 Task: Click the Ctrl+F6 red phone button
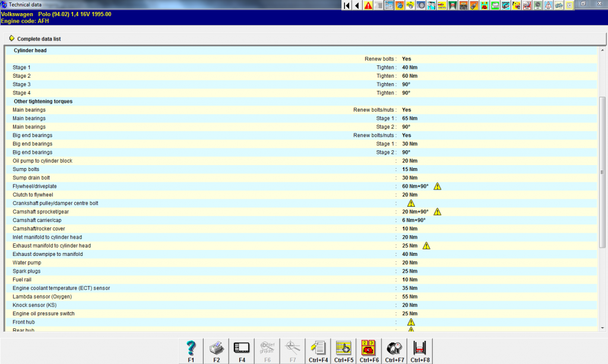pyautogui.click(x=369, y=350)
